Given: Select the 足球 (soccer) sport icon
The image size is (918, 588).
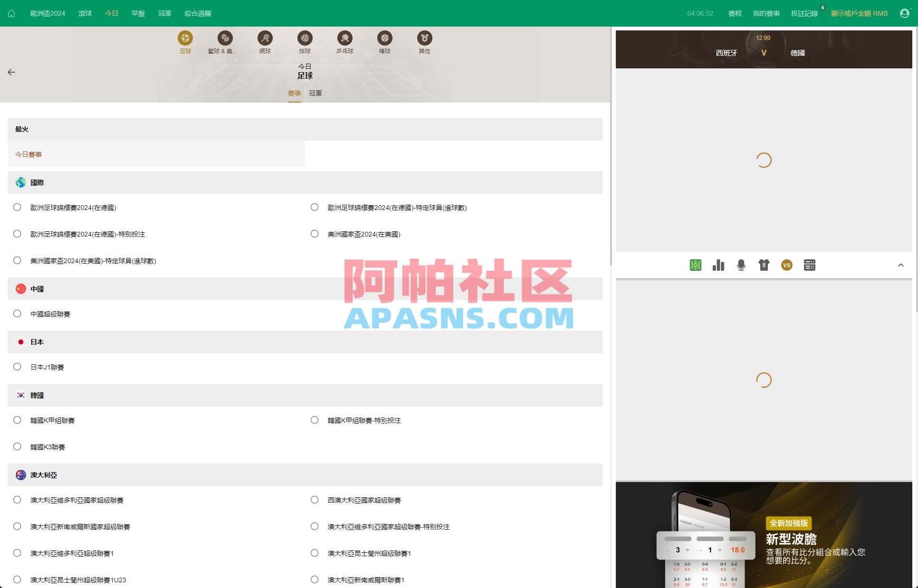Looking at the screenshot, I should tap(185, 38).
